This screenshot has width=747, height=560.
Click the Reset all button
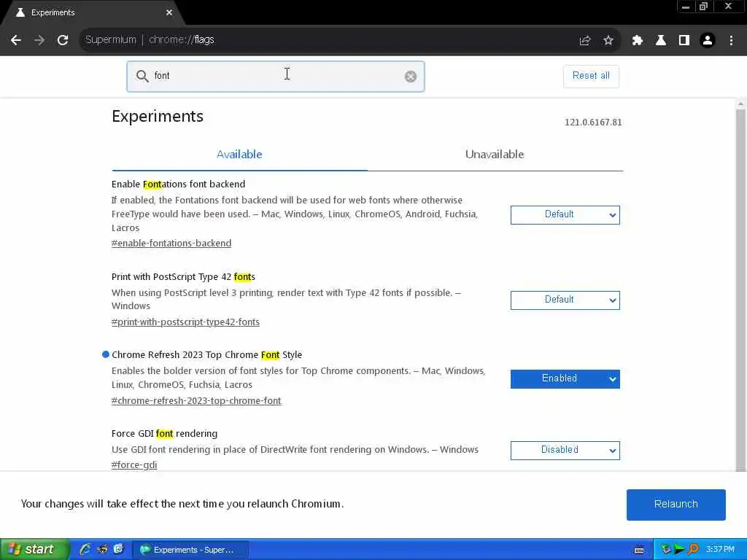point(591,76)
